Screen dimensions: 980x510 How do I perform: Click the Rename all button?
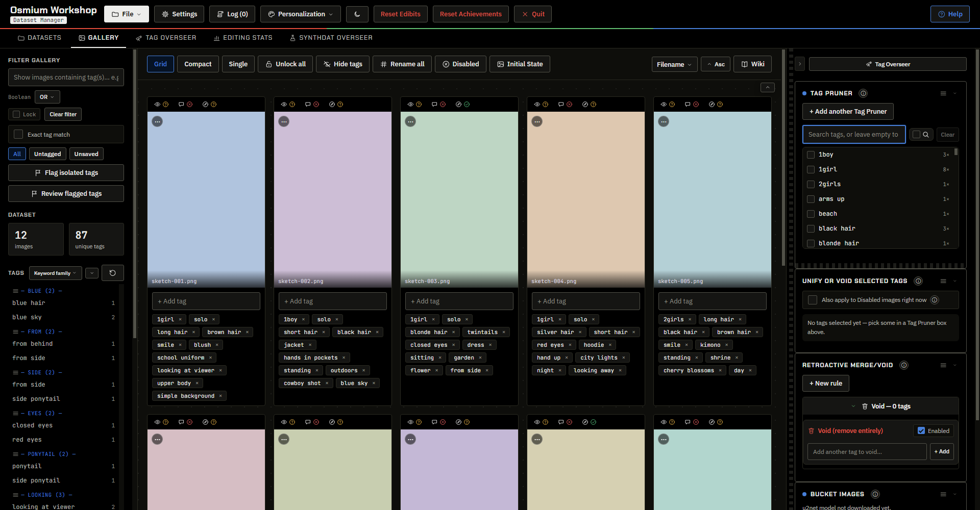[x=402, y=64]
